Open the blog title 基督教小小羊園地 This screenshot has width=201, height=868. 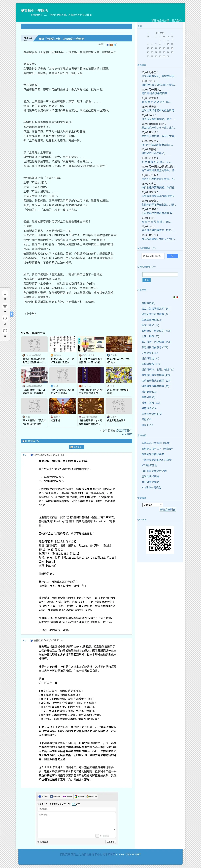coord(34,10)
